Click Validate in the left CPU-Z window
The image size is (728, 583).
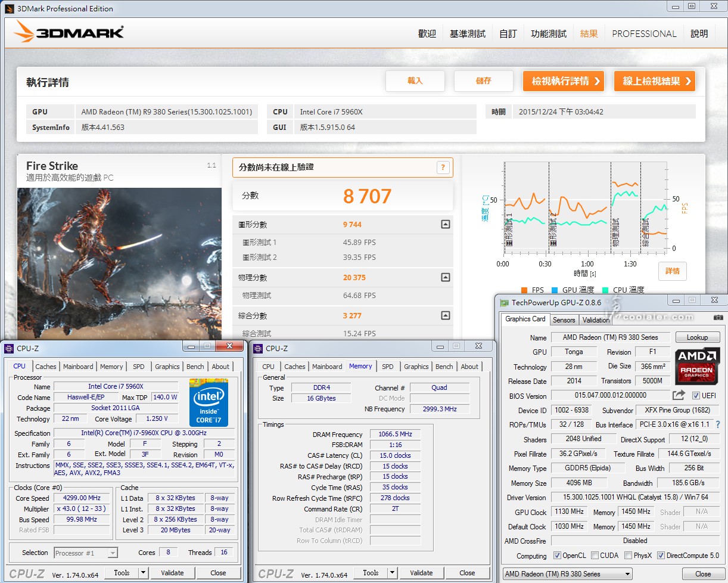pos(172,573)
